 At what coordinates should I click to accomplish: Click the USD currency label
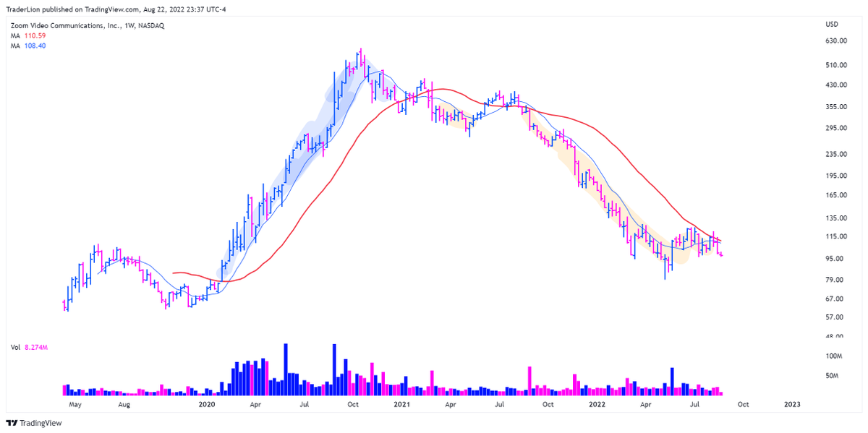coord(832,25)
